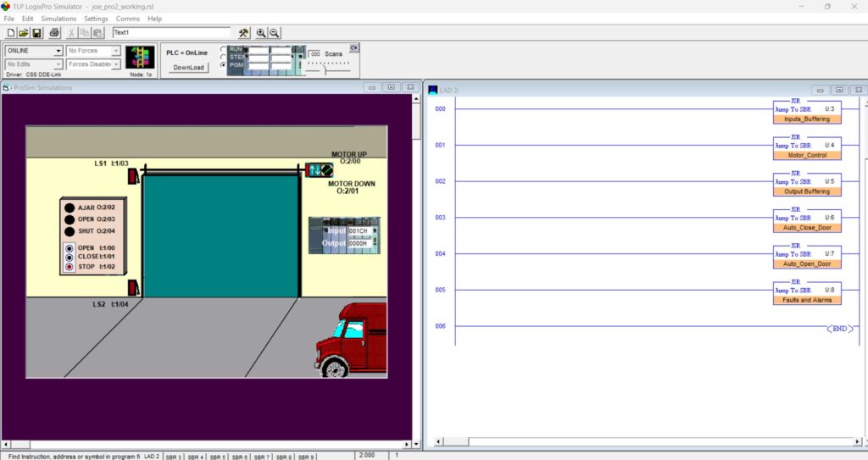Select the STEP mode radio button
Viewport: 868px width, 460px height.
[x=224, y=57]
